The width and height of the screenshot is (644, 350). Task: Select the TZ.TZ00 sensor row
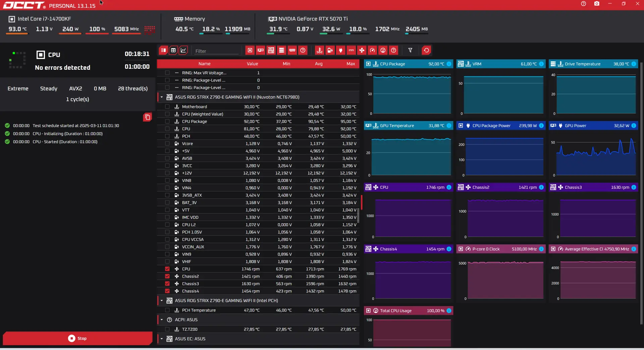(x=258, y=329)
